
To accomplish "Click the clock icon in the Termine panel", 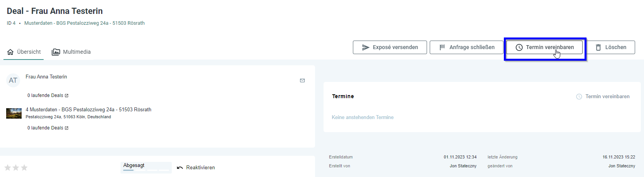I will [x=579, y=97].
